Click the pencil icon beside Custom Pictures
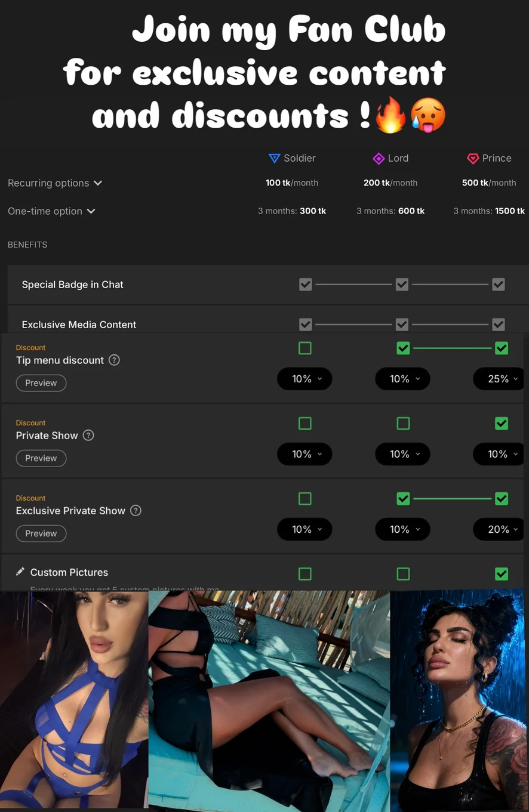This screenshot has height=812, width=529. [20, 572]
